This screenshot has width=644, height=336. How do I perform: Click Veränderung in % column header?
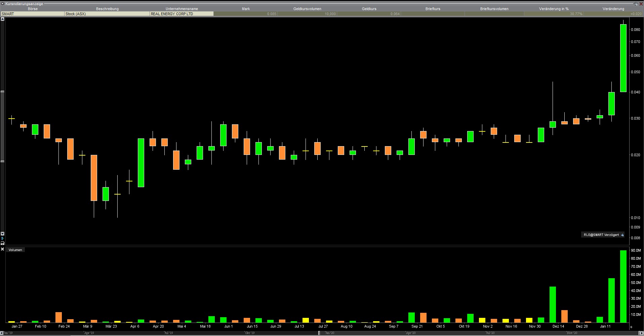(x=554, y=9)
